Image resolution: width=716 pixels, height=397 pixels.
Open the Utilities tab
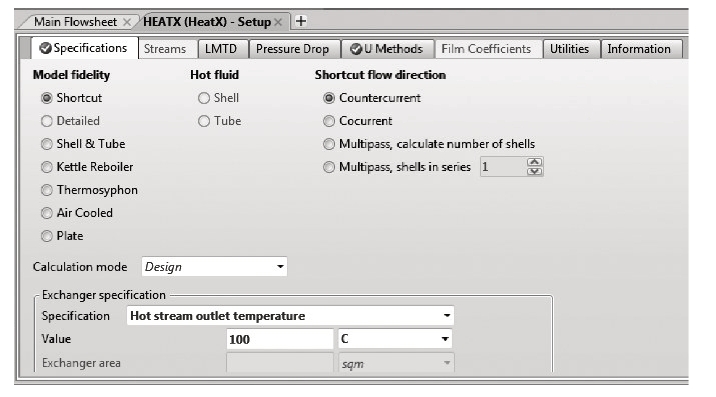569,49
